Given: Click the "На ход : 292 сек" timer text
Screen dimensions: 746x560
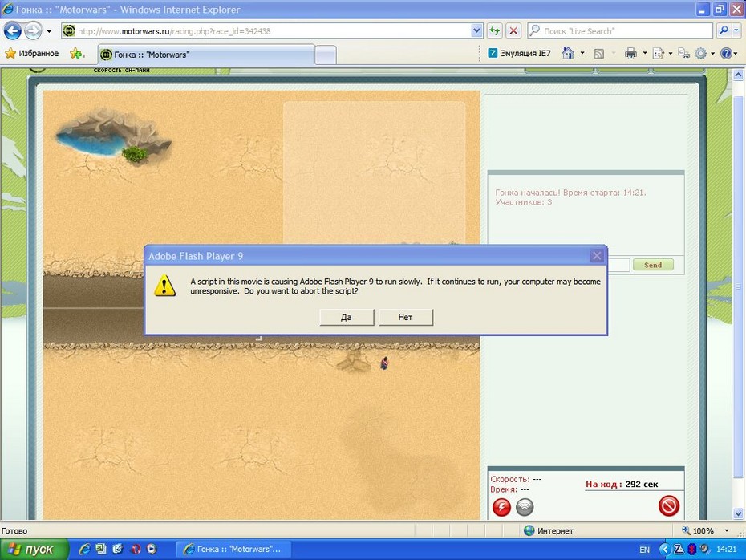Looking at the screenshot, I should point(622,485).
